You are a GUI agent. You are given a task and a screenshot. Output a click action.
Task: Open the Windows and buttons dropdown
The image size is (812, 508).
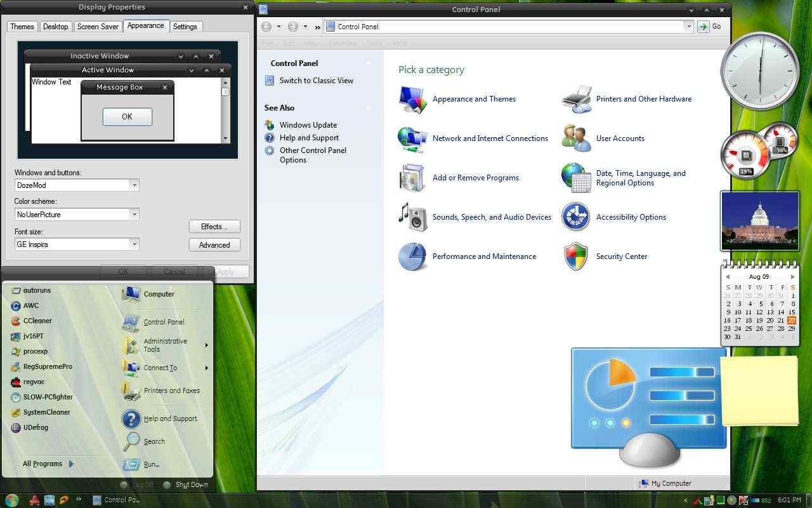click(134, 185)
